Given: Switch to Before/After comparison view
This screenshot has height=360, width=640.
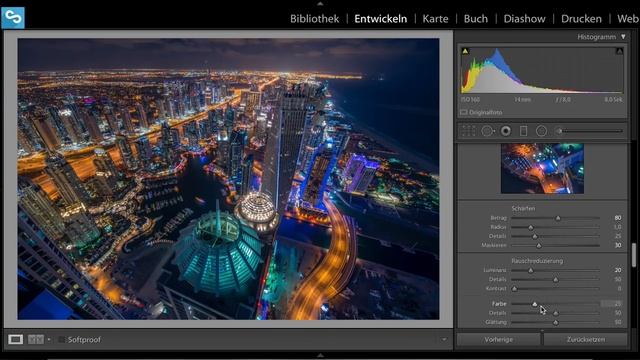Looking at the screenshot, I should pos(36,339).
